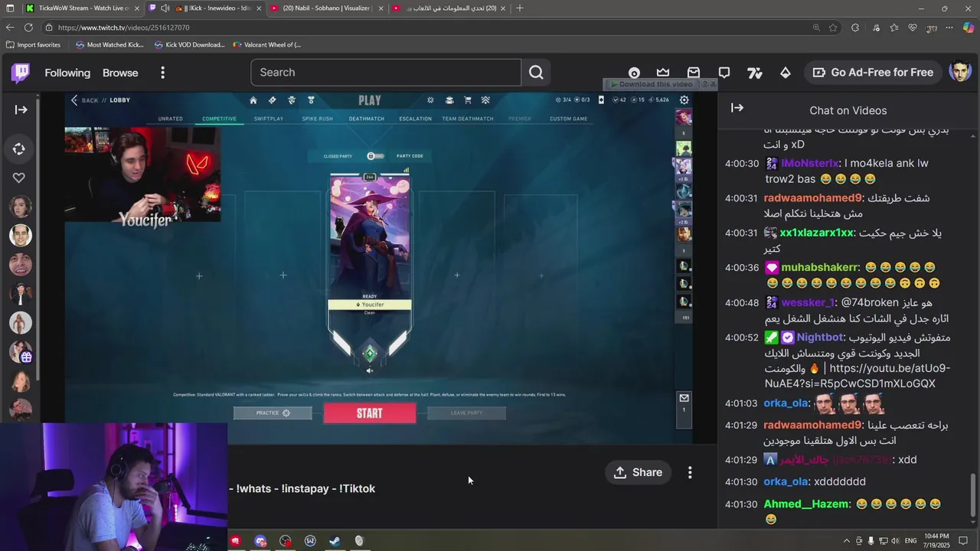Screen dimensions: 980x551
Task: Click the Browse link
Action: pyautogui.click(x=120, y=73)
